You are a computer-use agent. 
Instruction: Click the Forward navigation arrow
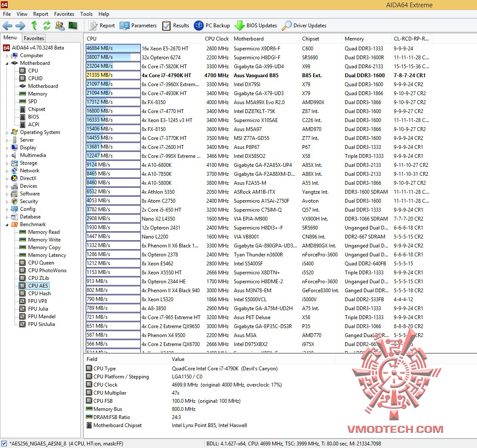tap(20, 26)
